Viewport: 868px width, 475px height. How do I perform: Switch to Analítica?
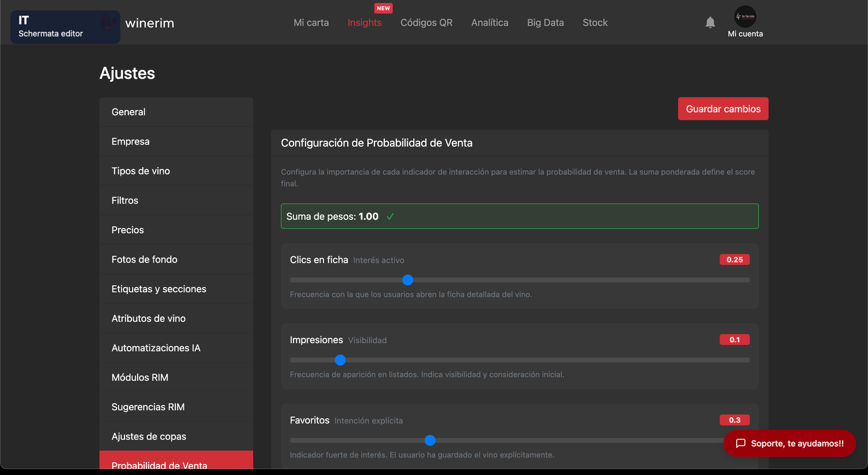[x=490, y=23]
